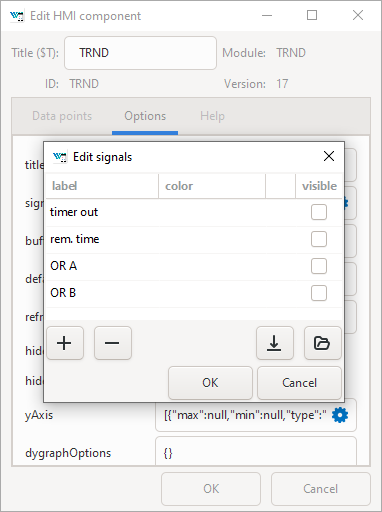Click color cell of timer out row
The width and height of the screenshot is (382, 512).
(x=212, y=212)
